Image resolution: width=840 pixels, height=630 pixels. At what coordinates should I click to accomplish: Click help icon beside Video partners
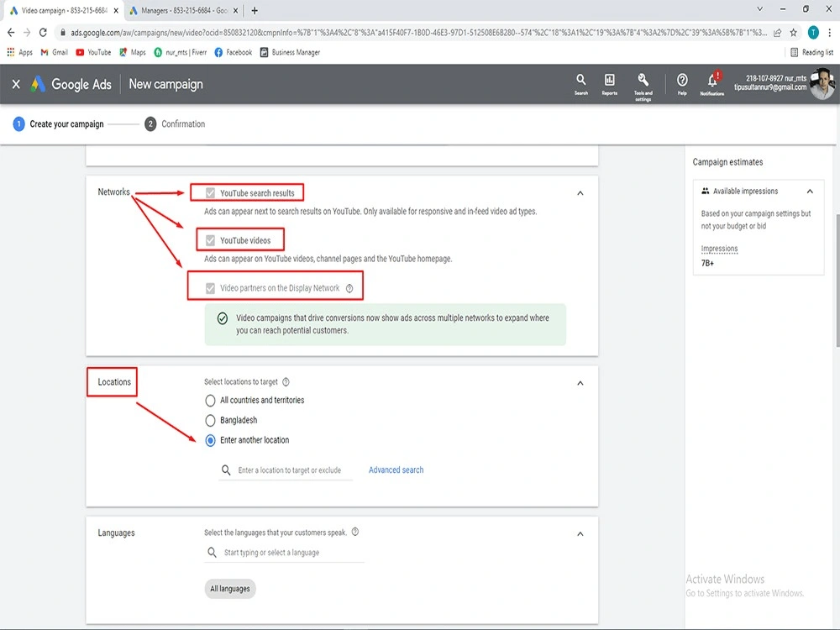349,288
